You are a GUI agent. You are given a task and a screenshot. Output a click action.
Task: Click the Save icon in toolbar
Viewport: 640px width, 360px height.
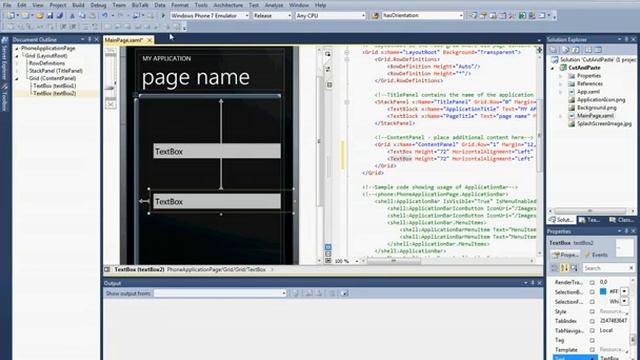pos(50,16)
